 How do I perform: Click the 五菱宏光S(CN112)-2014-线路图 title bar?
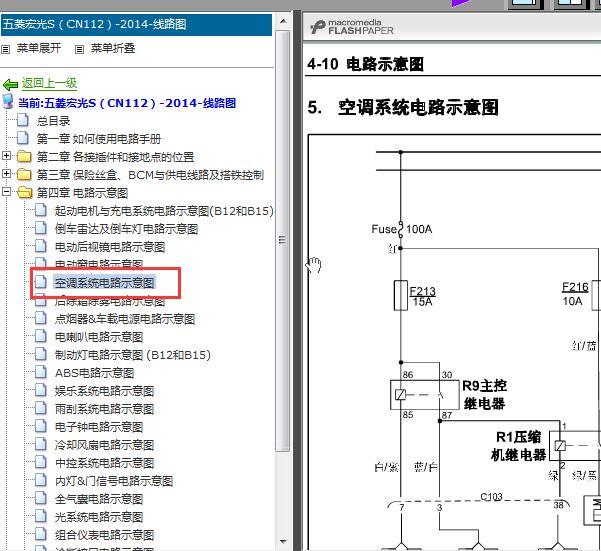click(136, 24)
